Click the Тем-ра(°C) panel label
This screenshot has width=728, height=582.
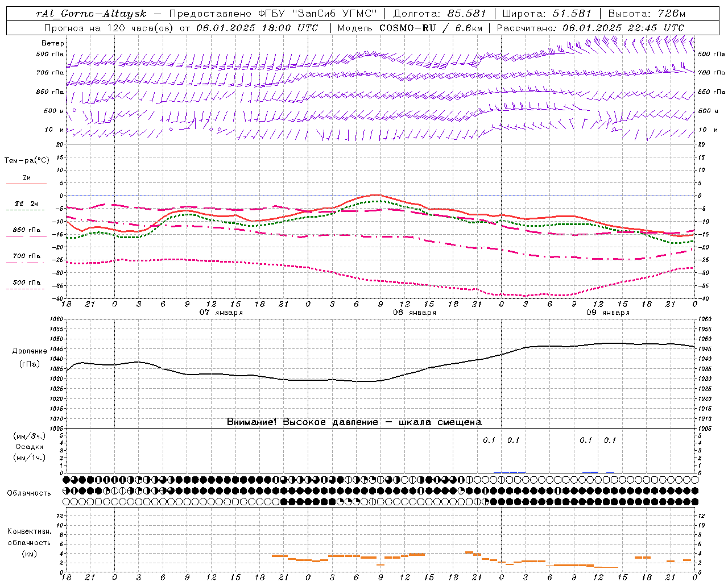click(x=27, y=161)
